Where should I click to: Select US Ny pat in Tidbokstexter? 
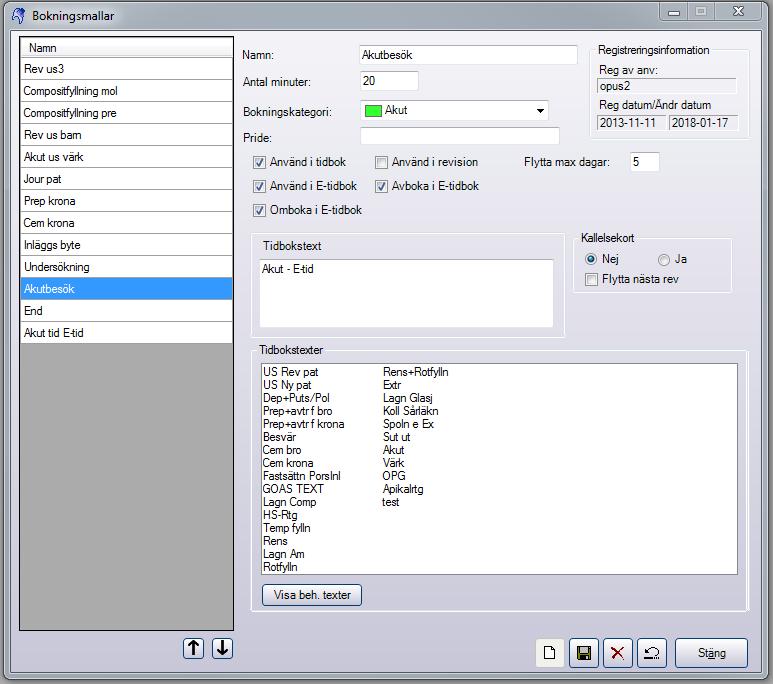coord(287,385)
